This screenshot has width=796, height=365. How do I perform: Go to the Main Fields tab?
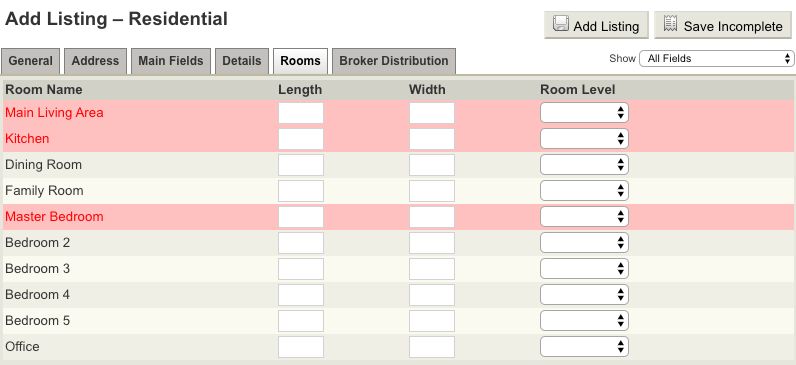point(171,61)
